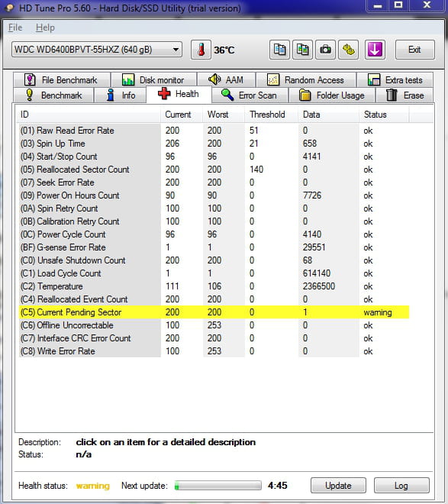Screen dimensions: 448x504
Task: Switch to the Extra tests tab
Action: [x=395, y=79]
